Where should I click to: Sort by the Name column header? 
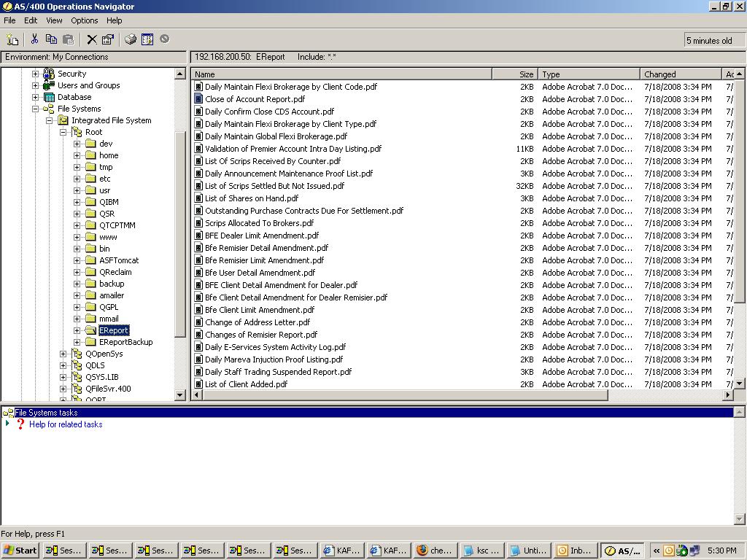(341, 74)
